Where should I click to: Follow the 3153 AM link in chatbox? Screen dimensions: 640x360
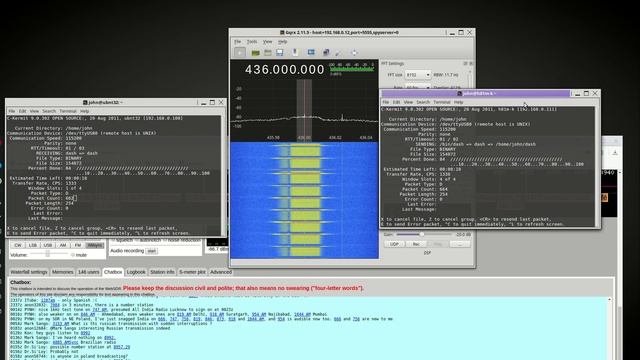click(x=60, y=324)
